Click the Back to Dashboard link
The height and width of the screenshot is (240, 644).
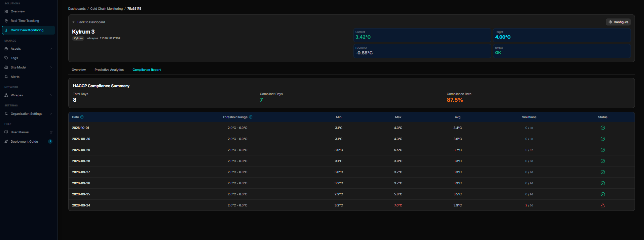click(88, 22)
